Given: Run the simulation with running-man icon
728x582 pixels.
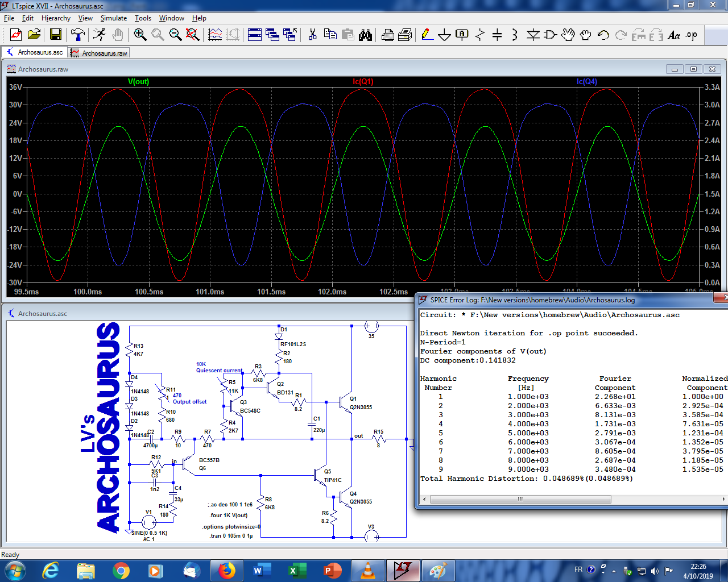Looking at the screenshot, I should click(x=100, y=35).
